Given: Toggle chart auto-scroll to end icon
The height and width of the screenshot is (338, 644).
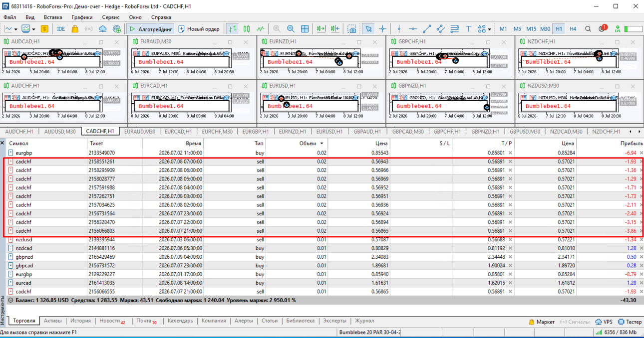Looking at the screenshot, I should (321, 29).
